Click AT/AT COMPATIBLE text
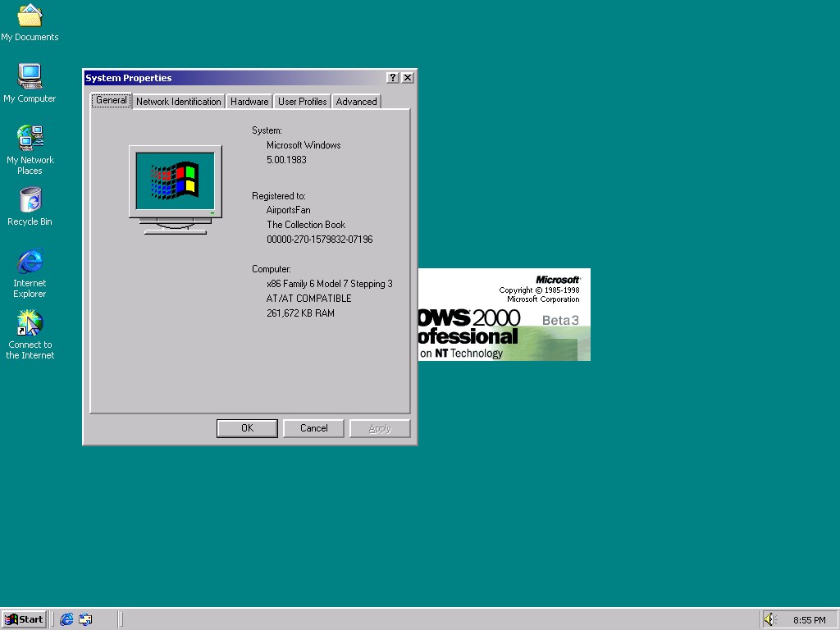The height and width of the screenshot is (630, 840). coord(308,299)
